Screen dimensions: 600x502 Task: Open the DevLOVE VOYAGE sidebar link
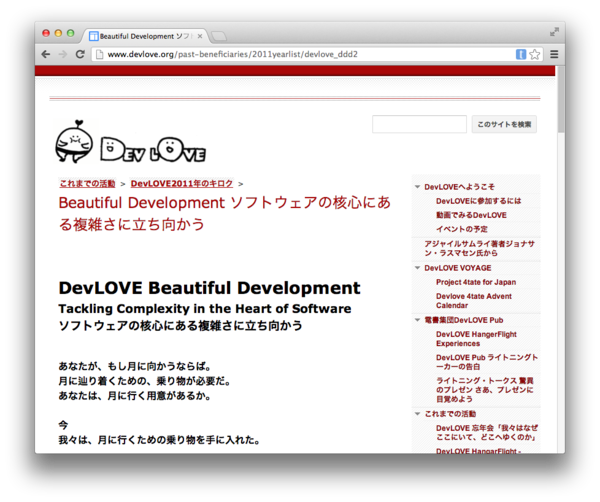(458, 268)
